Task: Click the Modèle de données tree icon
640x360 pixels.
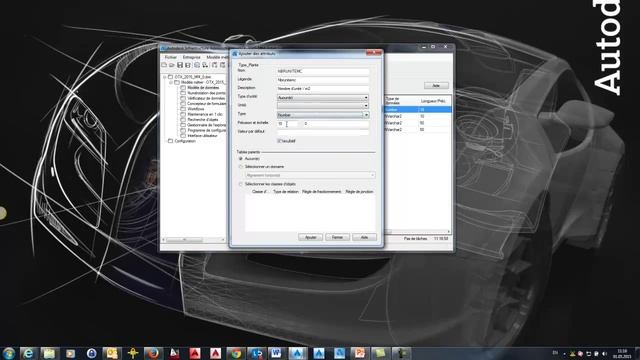Action: click(183, 88)
